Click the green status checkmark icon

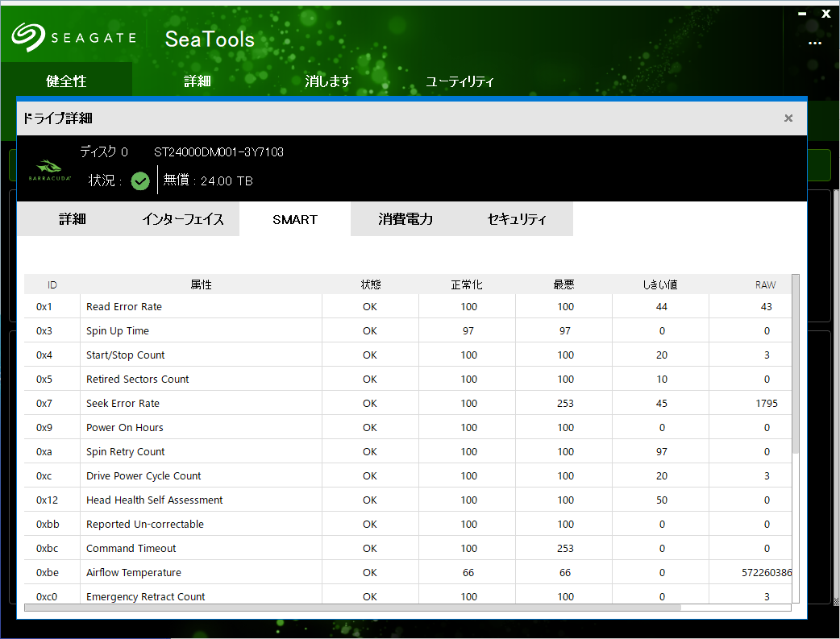(140, 181)
